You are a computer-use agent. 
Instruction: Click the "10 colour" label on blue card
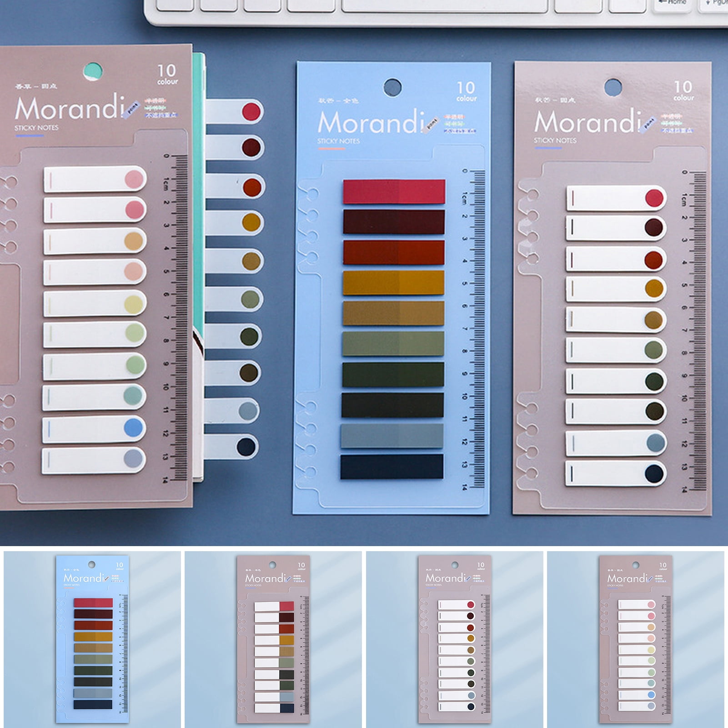tap(466, 91)
